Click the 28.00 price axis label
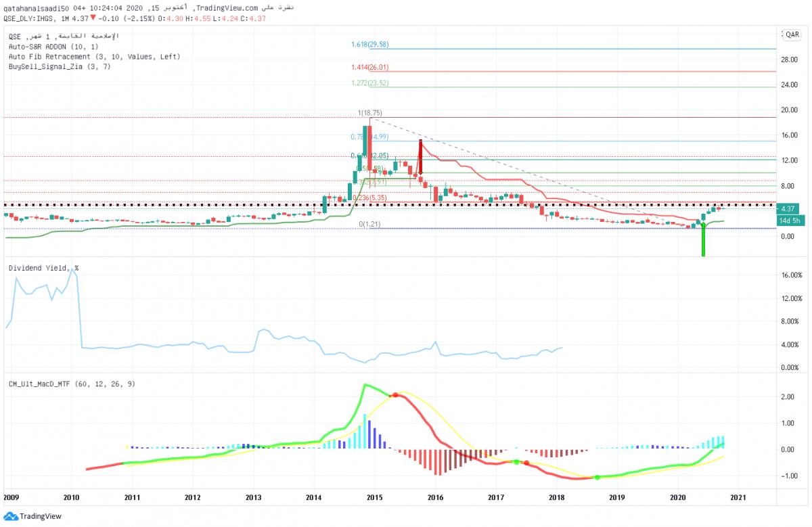Image resolution: width=812 pixels, height=527 pixels. [788, 60]
